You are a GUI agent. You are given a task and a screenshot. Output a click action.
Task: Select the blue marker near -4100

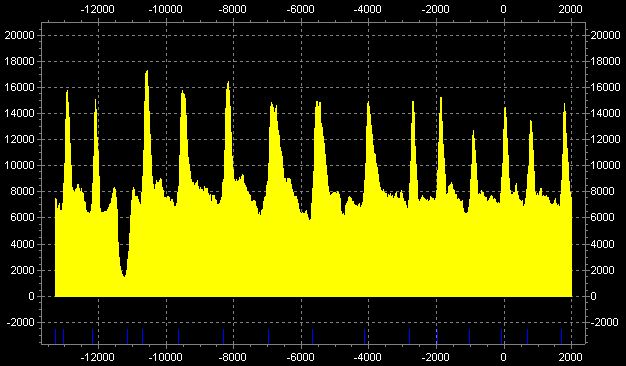[365, 336]
